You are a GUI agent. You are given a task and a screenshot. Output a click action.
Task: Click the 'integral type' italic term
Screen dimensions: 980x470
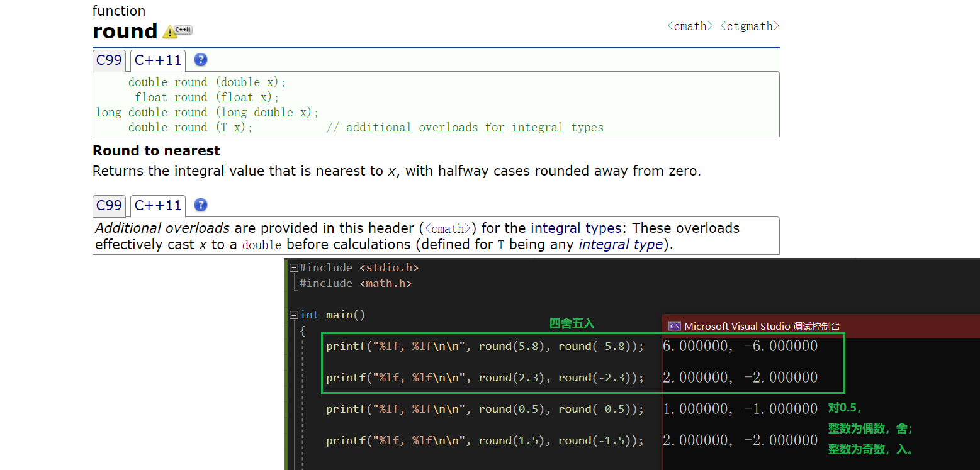click(621, 244)
